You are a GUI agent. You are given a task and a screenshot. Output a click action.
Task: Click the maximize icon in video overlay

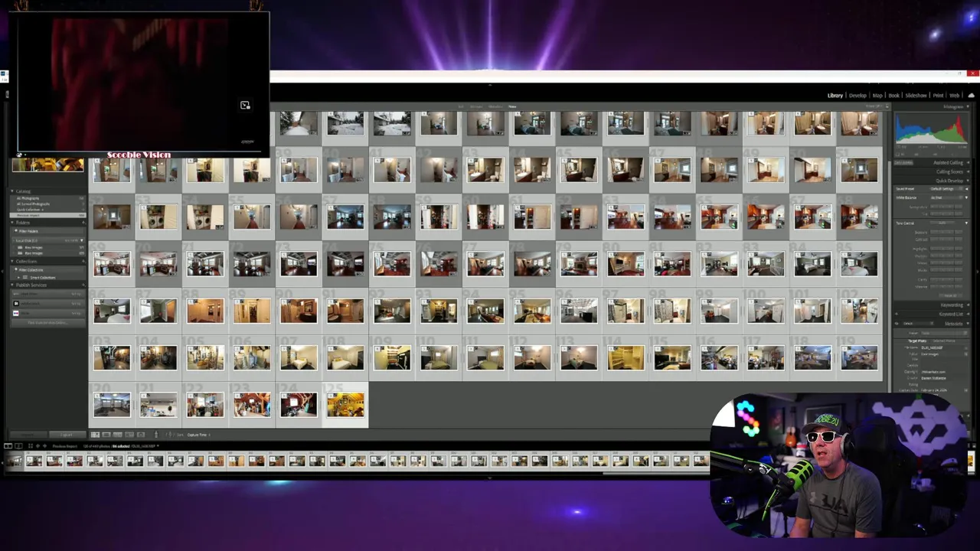[245, 105]
